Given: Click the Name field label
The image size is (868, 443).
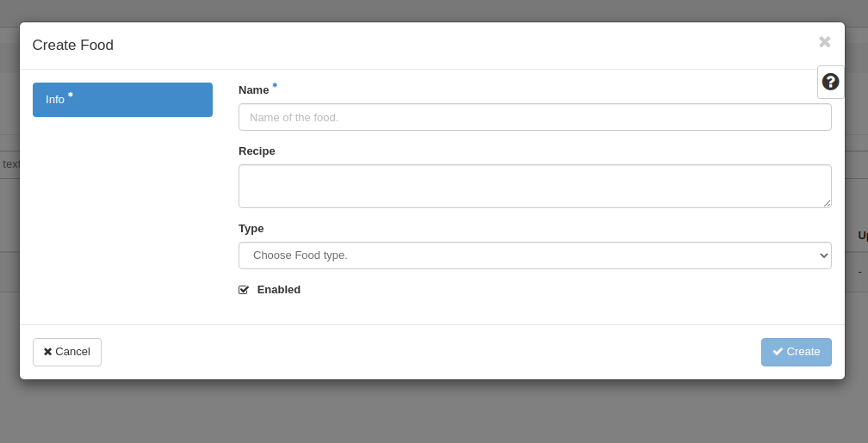Looking at the screenshot, I should click(253, 90).
